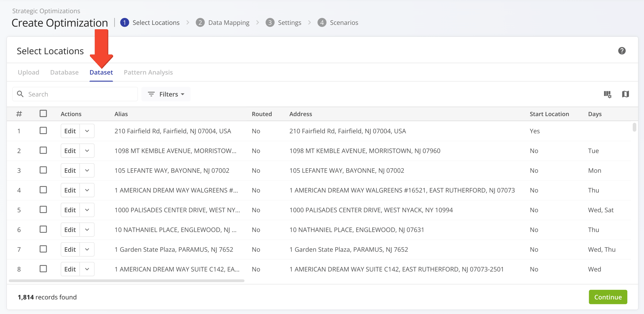Expand Edit options arrow for row 7
This screenshot has width=644, height=314.
87,250
